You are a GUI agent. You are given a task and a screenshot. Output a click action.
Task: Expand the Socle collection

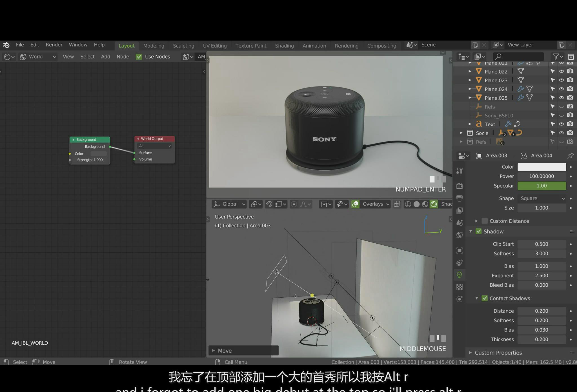point(461,133)
